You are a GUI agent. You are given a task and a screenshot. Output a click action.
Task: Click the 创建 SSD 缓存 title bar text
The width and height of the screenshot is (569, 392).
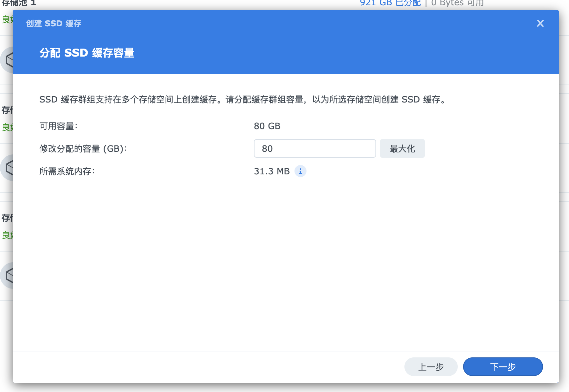click(54, 23)
